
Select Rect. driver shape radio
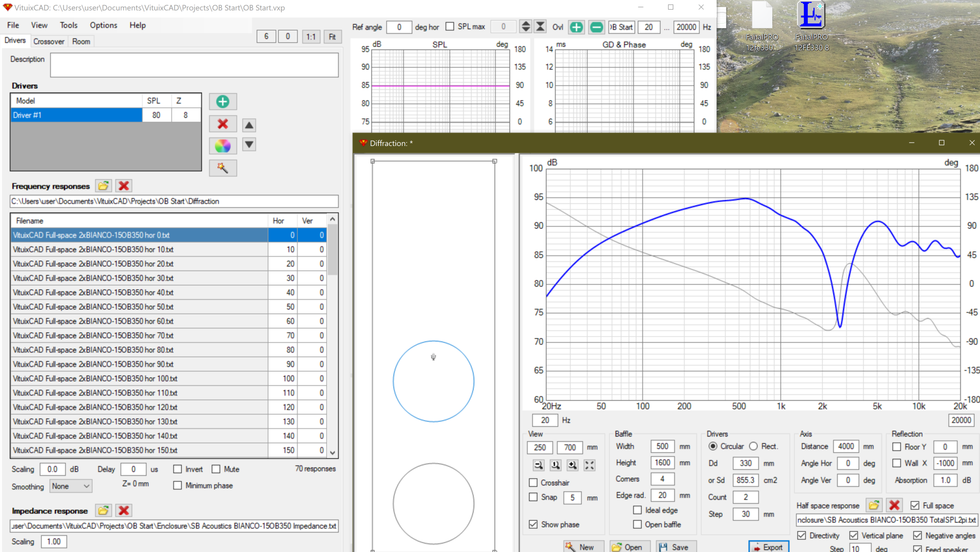pyautogui.click(x=753, y=446)
